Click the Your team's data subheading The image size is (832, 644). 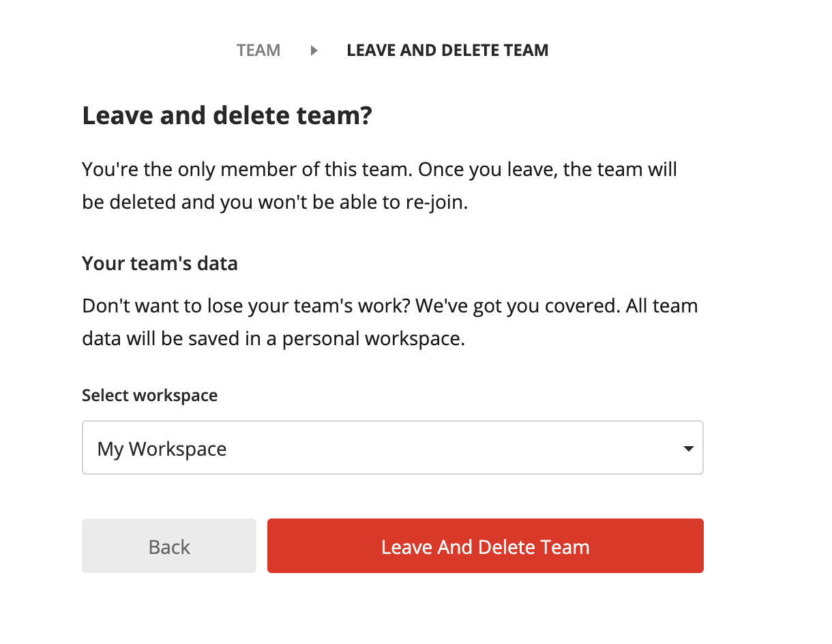pos(160,263)
